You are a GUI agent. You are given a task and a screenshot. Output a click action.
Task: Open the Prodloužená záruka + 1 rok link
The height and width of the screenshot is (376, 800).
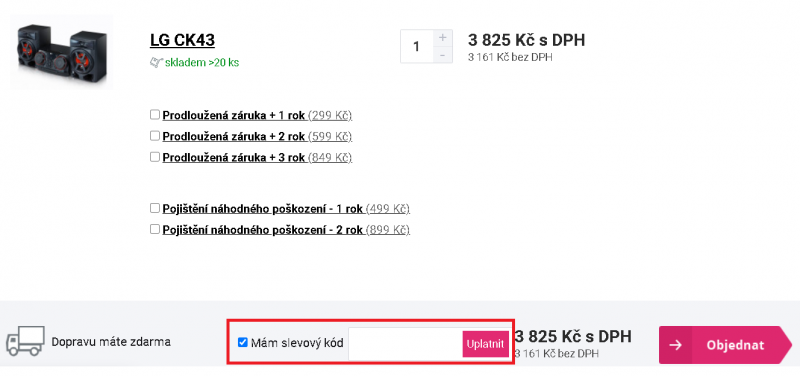pyautogui.click(x=234, y=115)
